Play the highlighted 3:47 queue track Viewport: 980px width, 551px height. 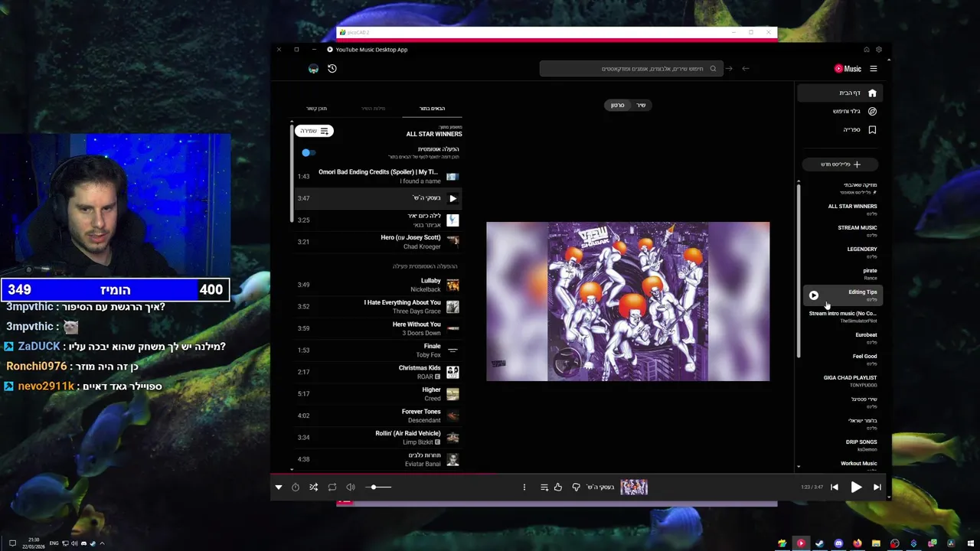[452, 198]
